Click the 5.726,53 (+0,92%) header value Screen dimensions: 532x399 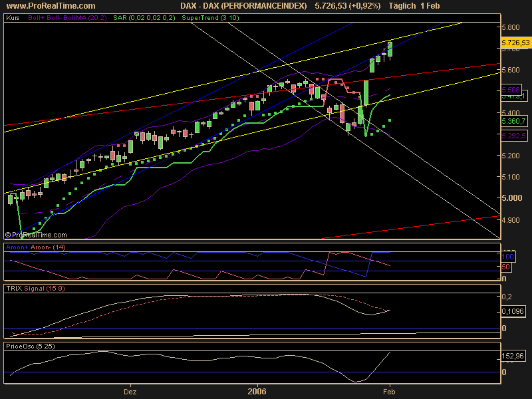point(348,6)
